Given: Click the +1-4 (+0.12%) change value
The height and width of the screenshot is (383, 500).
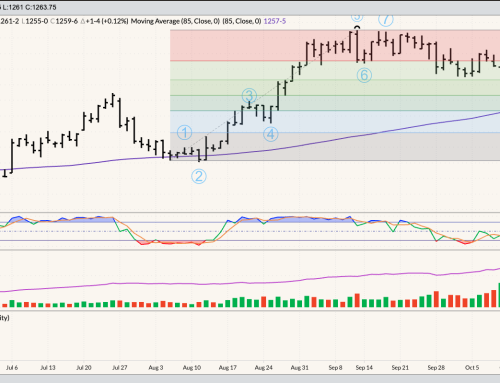Looking at the screenshot, I should pos(104,21).
